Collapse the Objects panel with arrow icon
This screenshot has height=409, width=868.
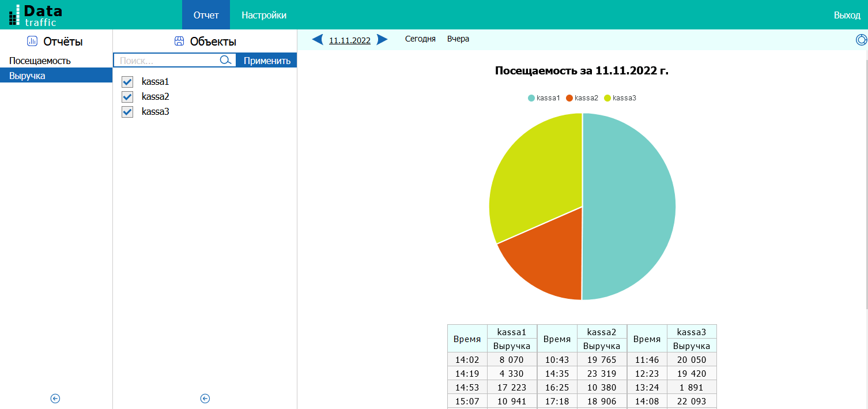click(205, 399)
